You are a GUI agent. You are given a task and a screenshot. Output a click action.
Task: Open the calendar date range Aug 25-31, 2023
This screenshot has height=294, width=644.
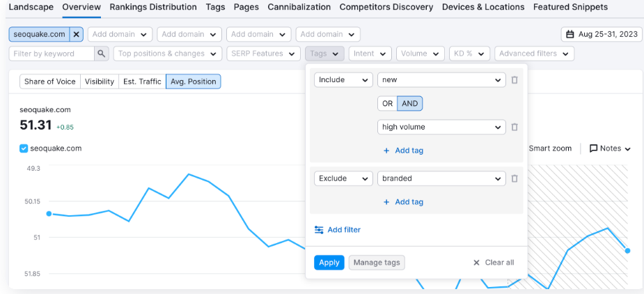pyautogui.click(x=602, y=35)
